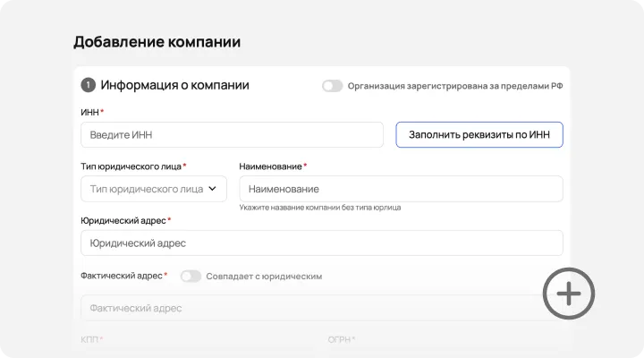The height and width of the screenshot is (358, 644).
Task: Click the step 1 number badge
Action: [x=88, y=86]
